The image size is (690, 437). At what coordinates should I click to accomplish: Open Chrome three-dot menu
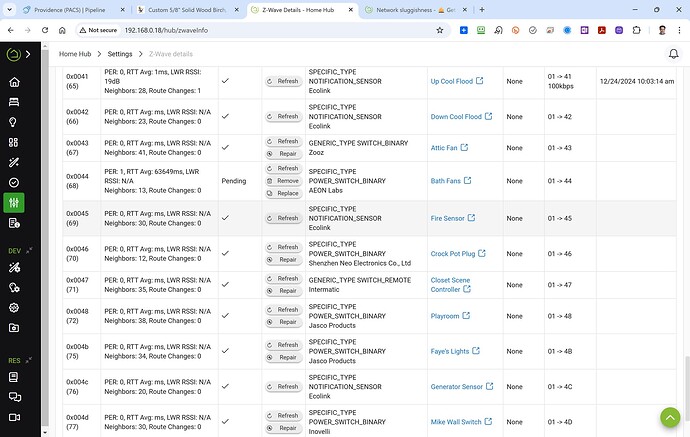(679, 30)
